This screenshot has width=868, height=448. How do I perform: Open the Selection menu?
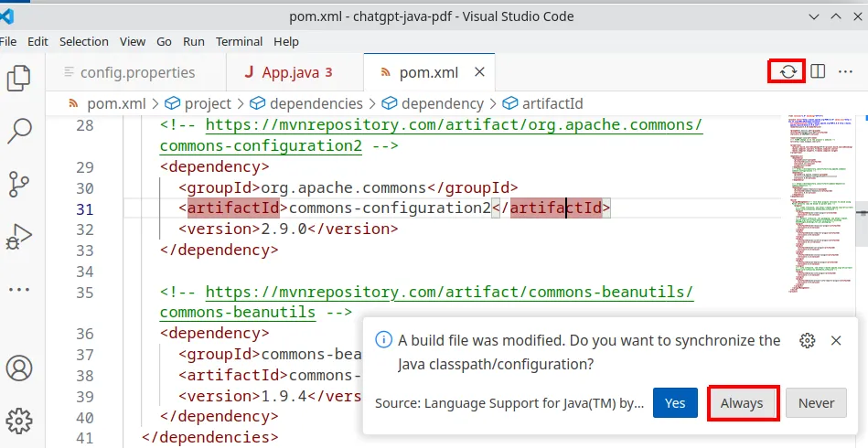pos(83,41)
